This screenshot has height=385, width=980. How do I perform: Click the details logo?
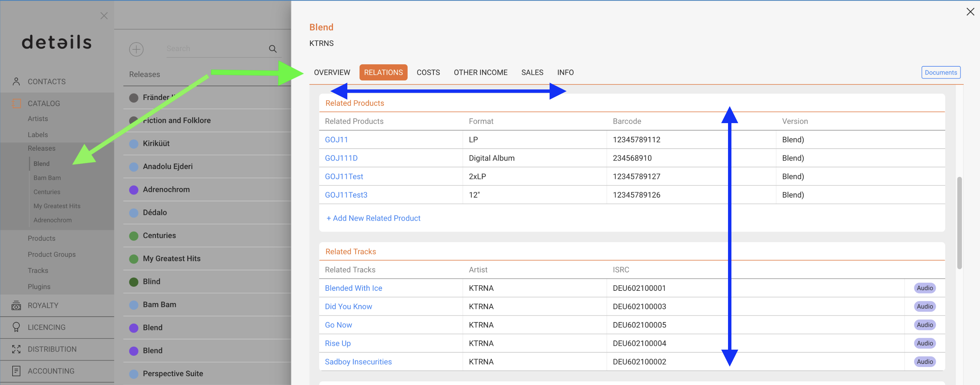click(x=57, y=42)
